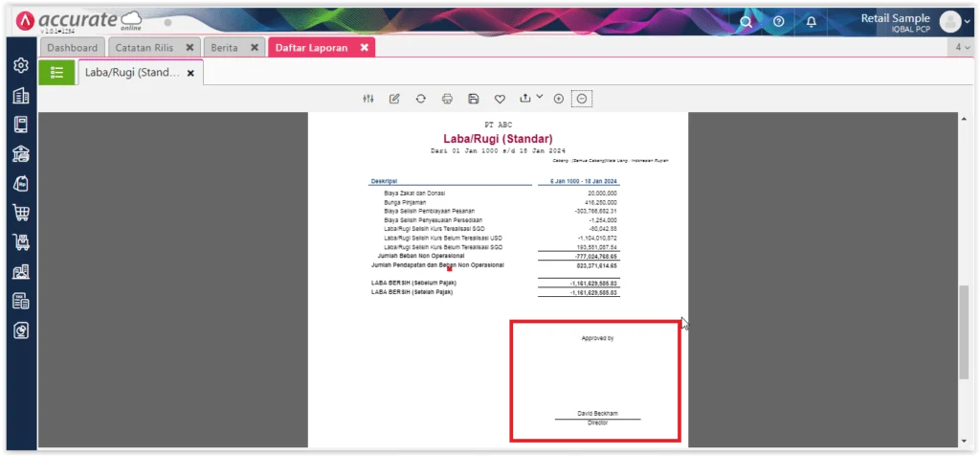This screenshot has width=980, height=456.
Task: Open the report filter settings icon
Action: coord(368,99)
